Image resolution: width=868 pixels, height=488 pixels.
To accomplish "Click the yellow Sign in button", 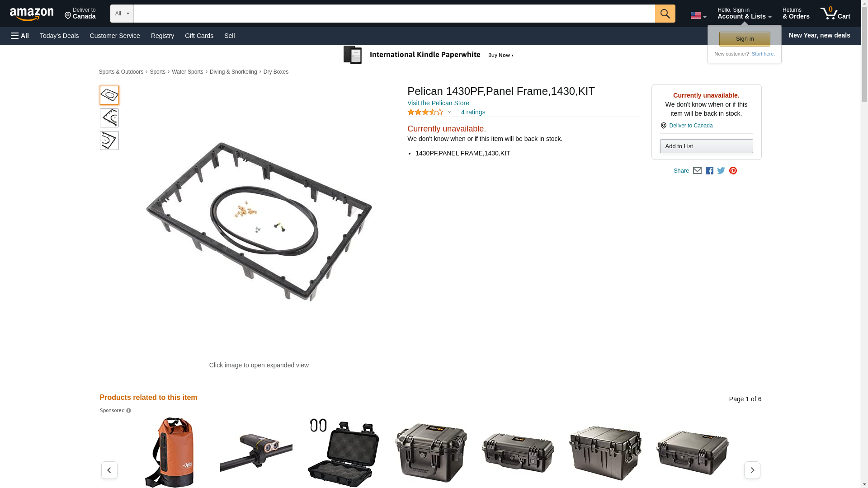I will click(745, 39).
